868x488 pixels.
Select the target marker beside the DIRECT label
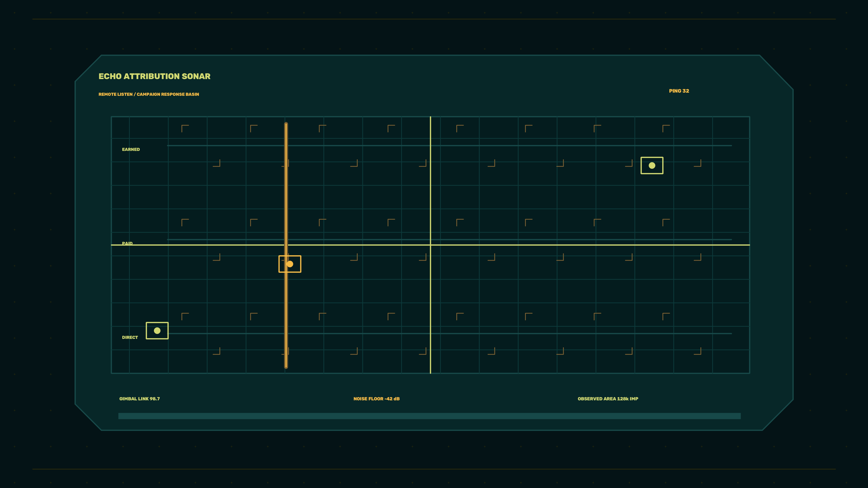point(157,331)
